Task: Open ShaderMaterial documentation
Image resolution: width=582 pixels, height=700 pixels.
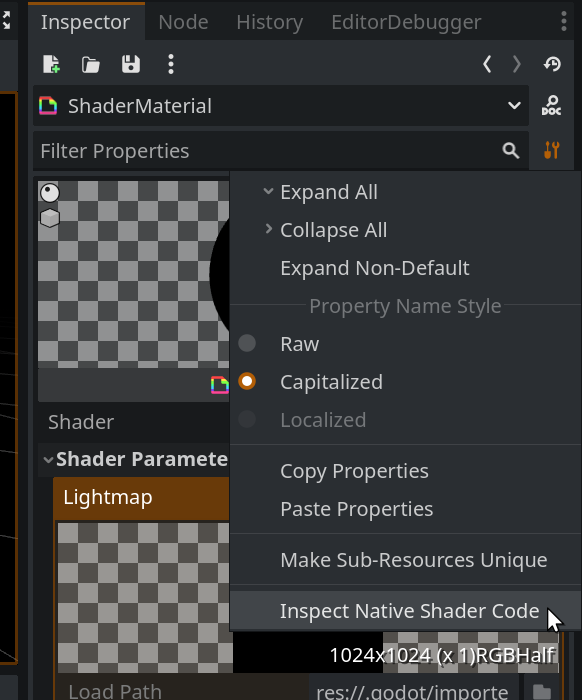Action: click(x=552, y=106)
